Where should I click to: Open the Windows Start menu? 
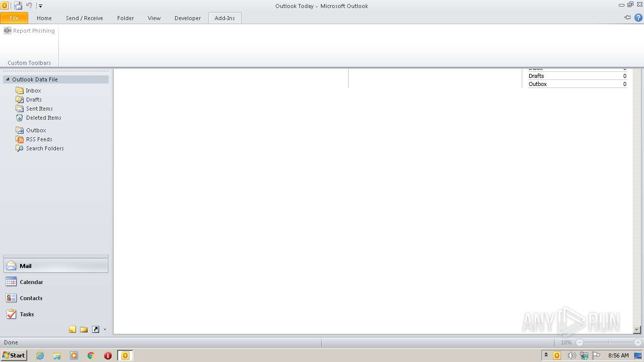coord(14,355)
